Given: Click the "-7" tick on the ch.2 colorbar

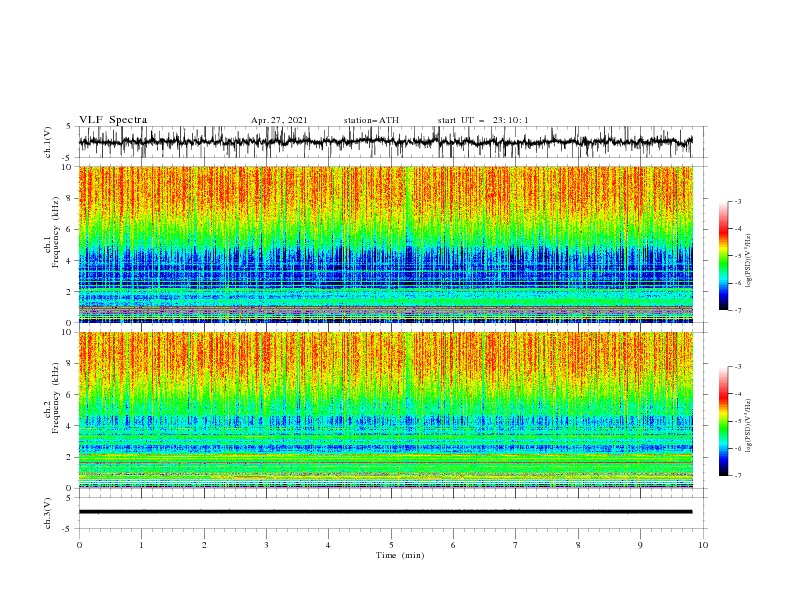Looking at the screenshot, I should [737, 475].
